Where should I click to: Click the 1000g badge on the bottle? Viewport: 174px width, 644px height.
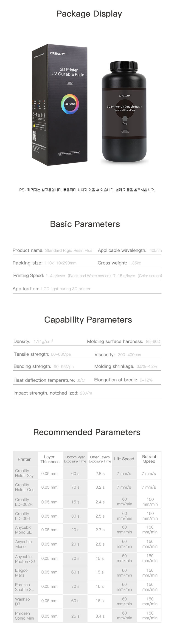tap(125, 131)
